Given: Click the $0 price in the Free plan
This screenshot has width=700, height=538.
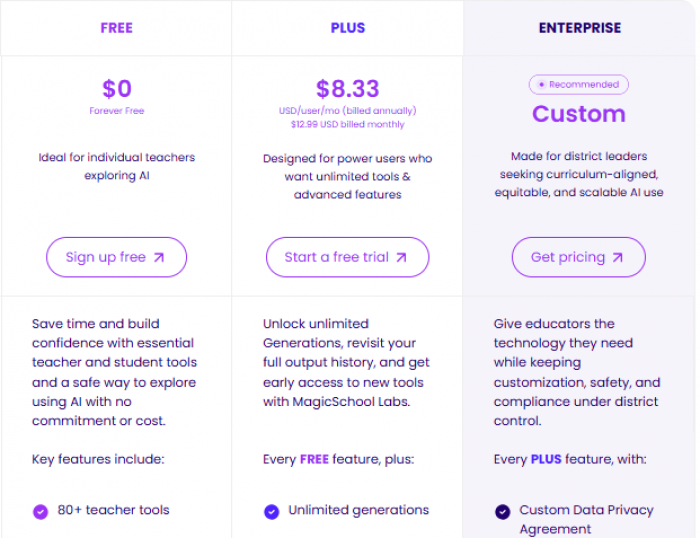Looking at the screenshot, I should pyautogui.click(x=116, y=88).
